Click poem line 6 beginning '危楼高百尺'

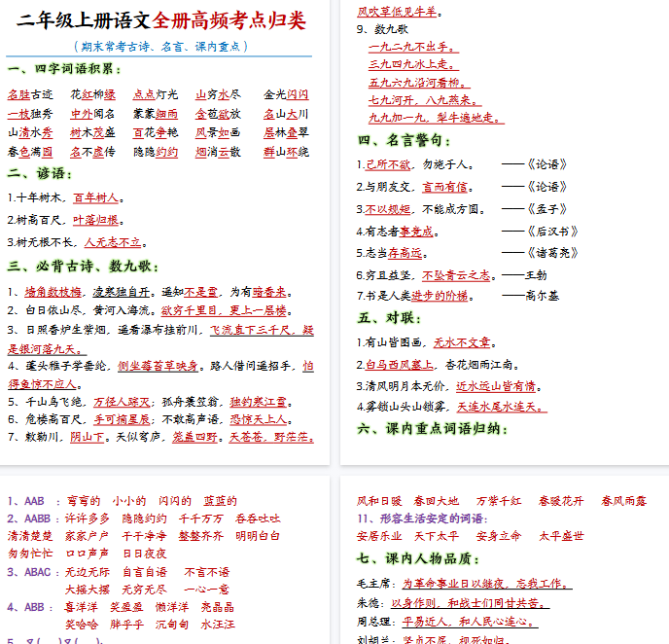click(150, 419)
